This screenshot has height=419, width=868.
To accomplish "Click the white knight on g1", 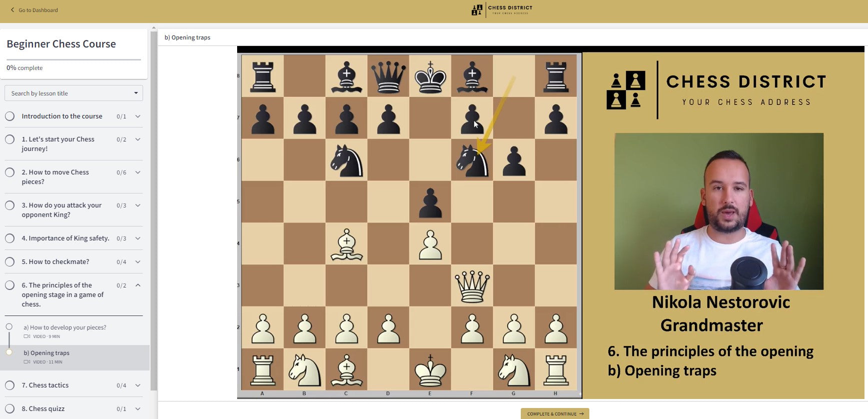I will pos(514,370).
